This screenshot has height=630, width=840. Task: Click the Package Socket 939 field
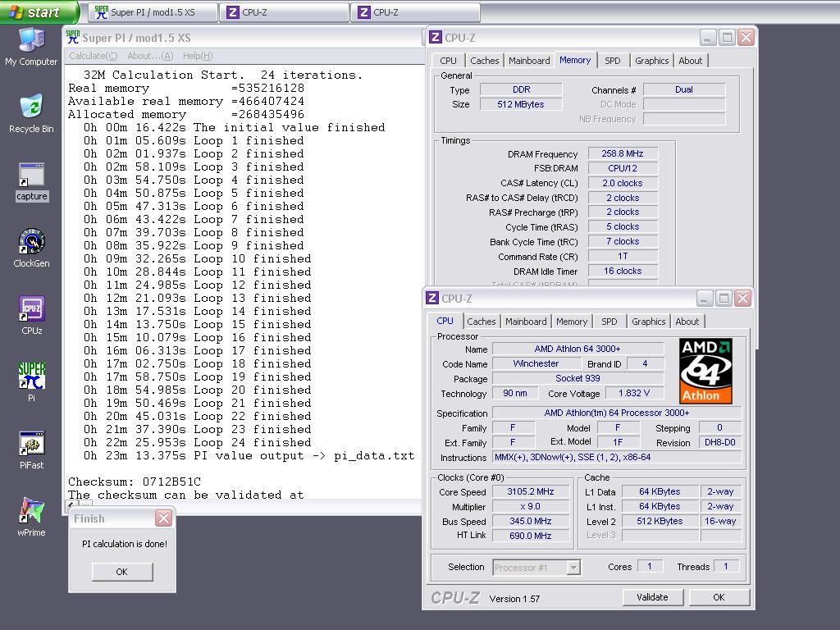pos(577,378)
